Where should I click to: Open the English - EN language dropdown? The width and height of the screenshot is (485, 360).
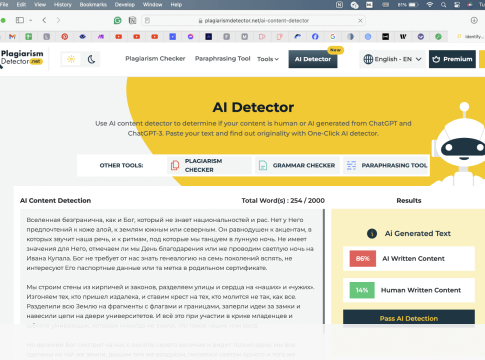(x=392, y=59)
